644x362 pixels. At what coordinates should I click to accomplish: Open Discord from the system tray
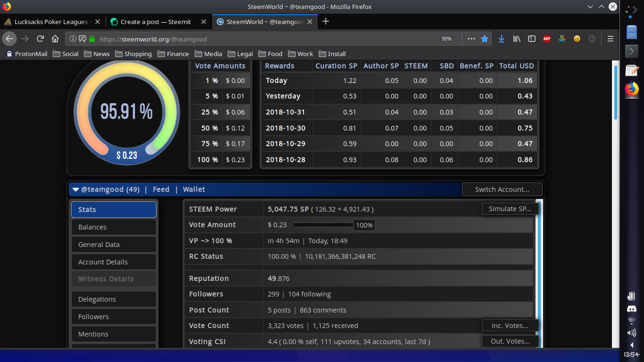pyautogui.click(x=632, y=309)
